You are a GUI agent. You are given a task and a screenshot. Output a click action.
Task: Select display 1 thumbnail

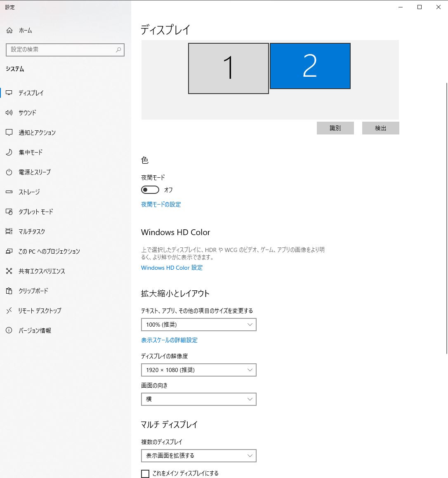point(229,68)
